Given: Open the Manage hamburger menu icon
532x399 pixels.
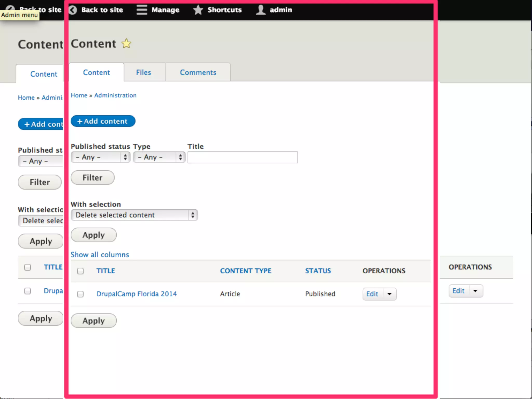Looking at the screenshot, I should [x=142, y=10].
